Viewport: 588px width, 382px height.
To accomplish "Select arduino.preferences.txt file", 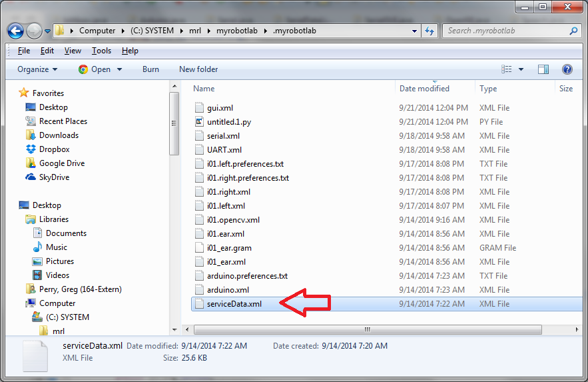I will 247,276.
